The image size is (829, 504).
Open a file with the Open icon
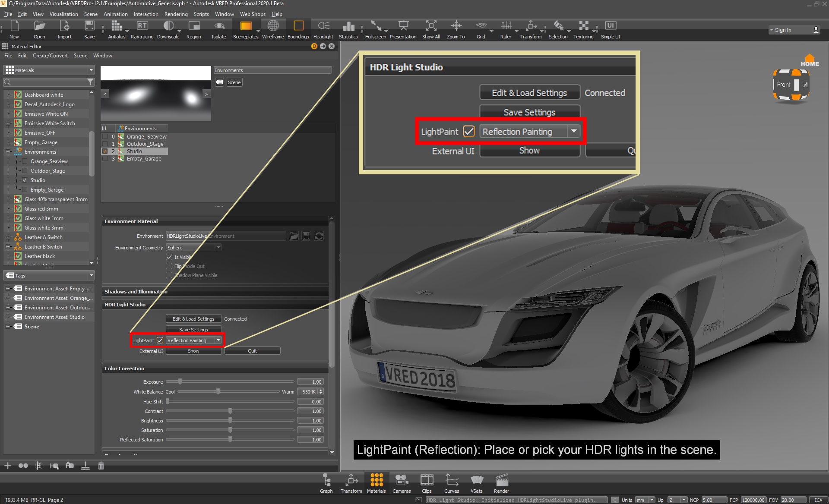pyautogui.click(x=39, y=29)
